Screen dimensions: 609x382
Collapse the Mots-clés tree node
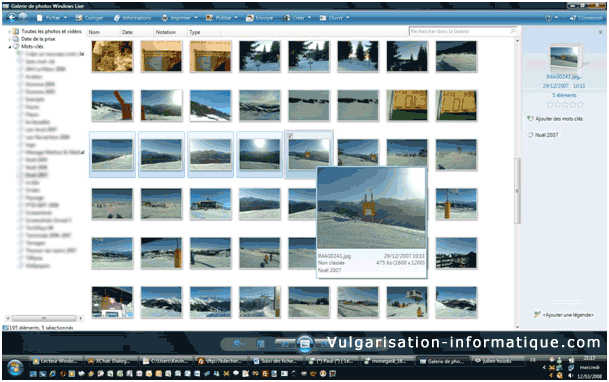10,47
